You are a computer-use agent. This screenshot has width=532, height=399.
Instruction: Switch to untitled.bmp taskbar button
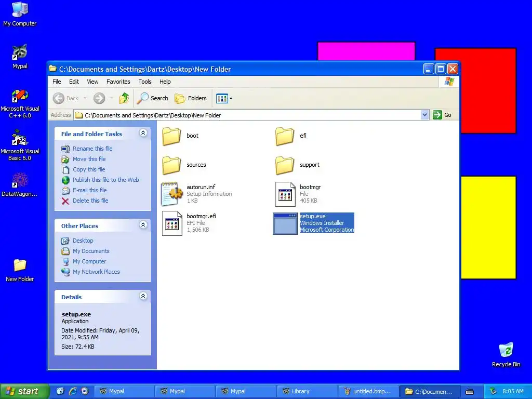tap(368, 391)
